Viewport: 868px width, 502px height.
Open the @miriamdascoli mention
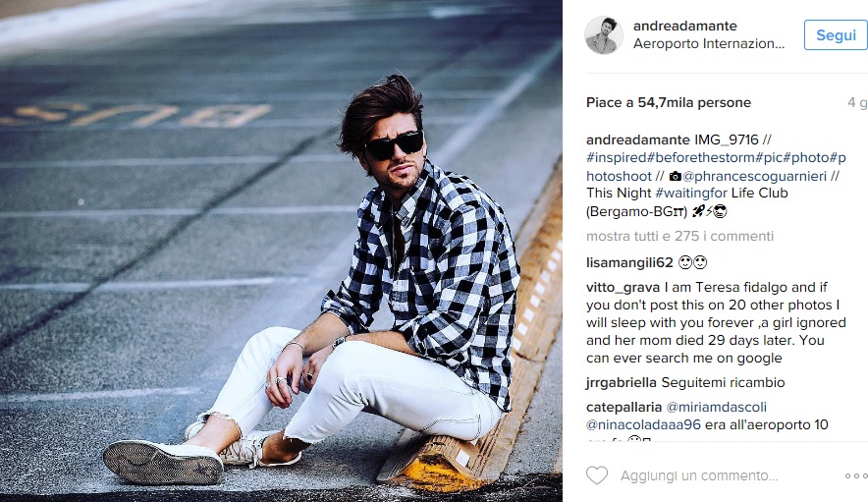[717, 407]
